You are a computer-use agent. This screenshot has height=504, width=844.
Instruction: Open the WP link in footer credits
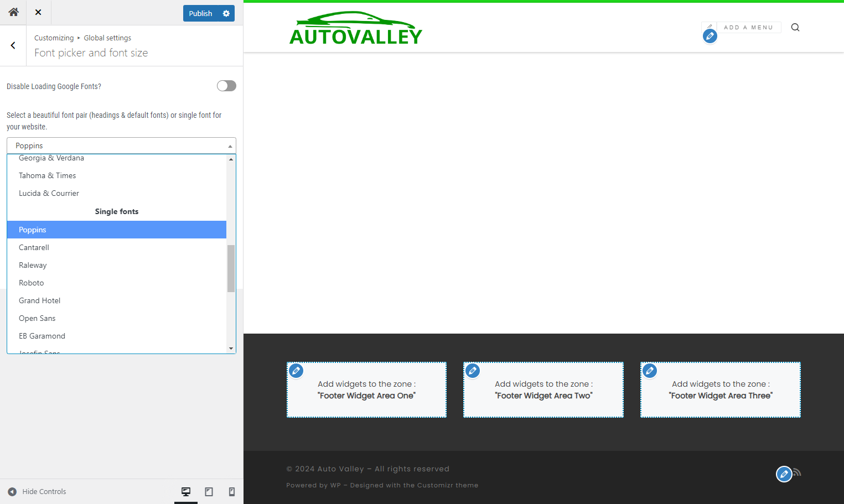(x=335, y=485)
